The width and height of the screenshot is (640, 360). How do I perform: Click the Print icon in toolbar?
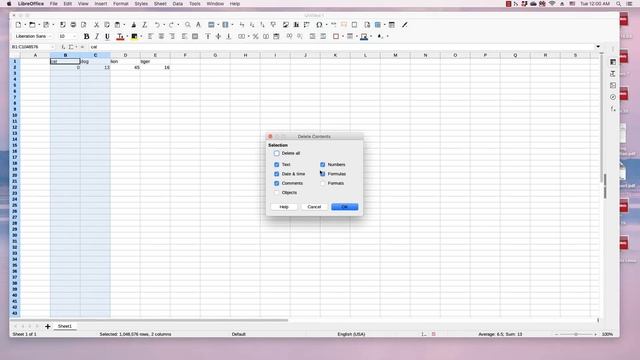pyautogui.click(x=73, y=25)
